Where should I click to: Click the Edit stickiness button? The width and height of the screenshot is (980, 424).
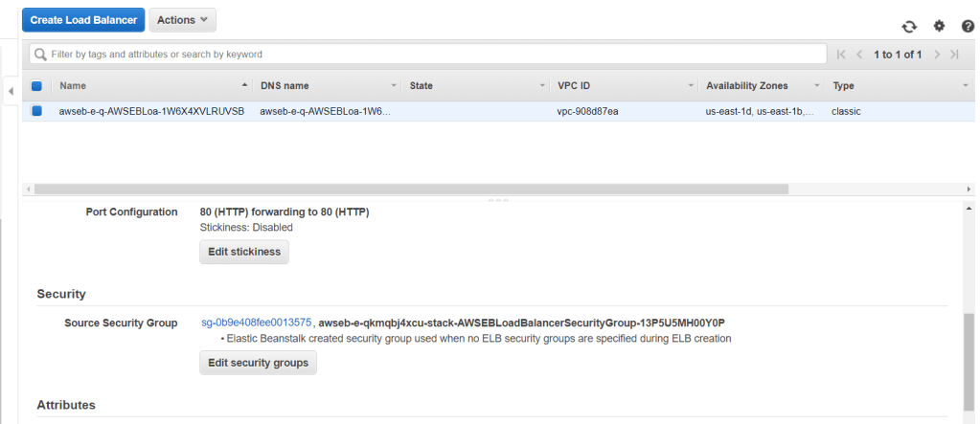tap(243, 252)
